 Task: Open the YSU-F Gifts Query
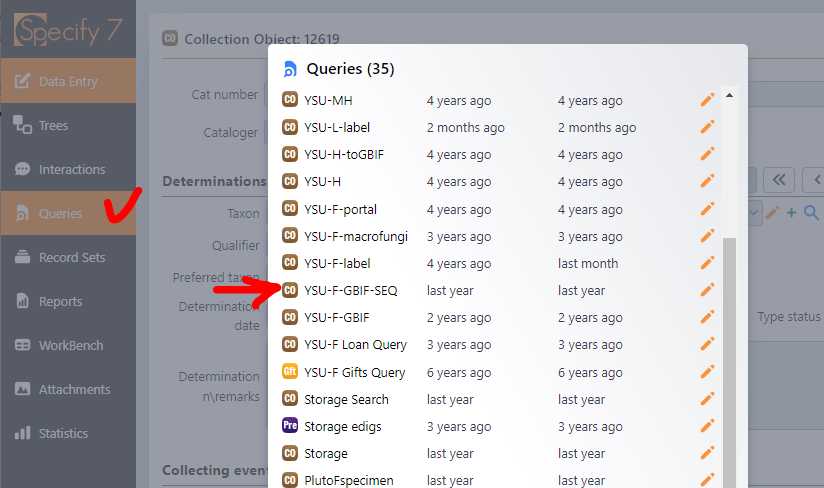[x=354, y=372]
